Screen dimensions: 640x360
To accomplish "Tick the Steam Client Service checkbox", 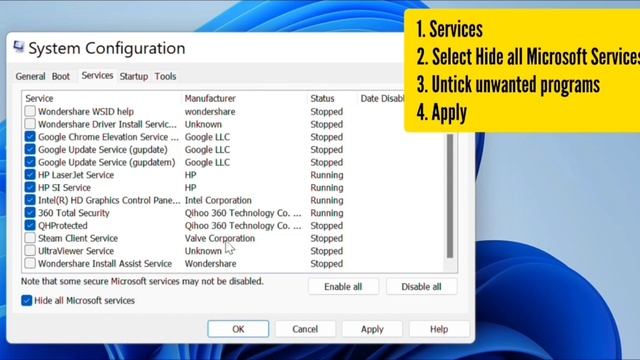I will coord(30,238).
